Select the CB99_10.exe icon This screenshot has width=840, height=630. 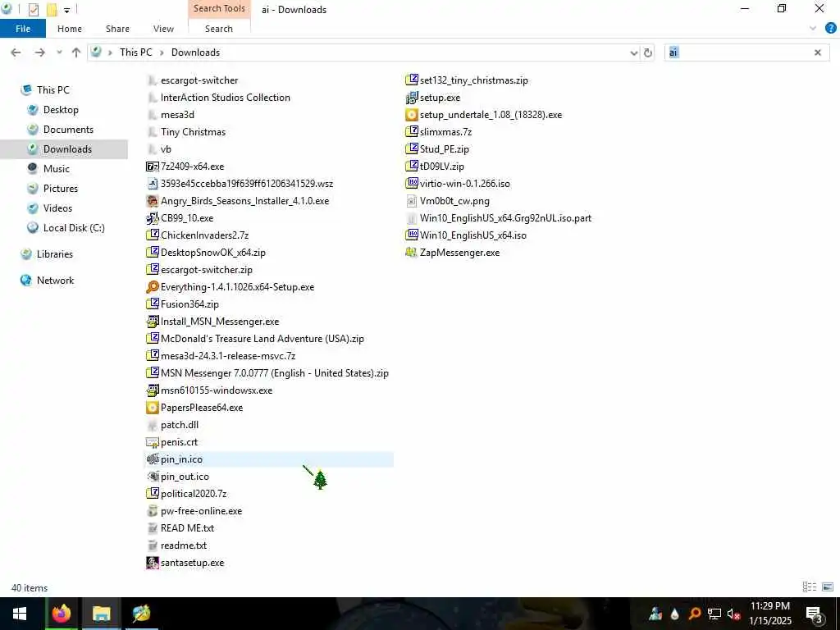coord(152,218)
